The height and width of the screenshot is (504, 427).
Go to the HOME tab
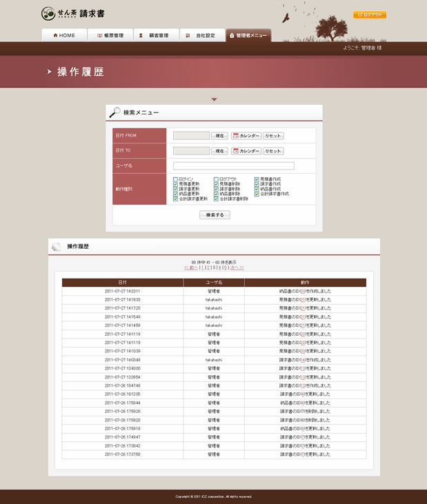tap(64, 35)
